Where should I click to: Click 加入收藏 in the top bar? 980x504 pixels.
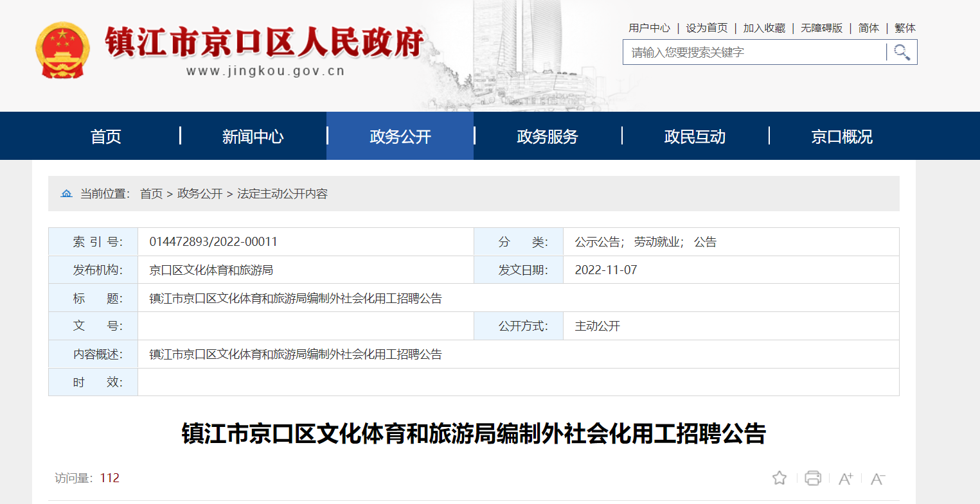pos(764,28)
